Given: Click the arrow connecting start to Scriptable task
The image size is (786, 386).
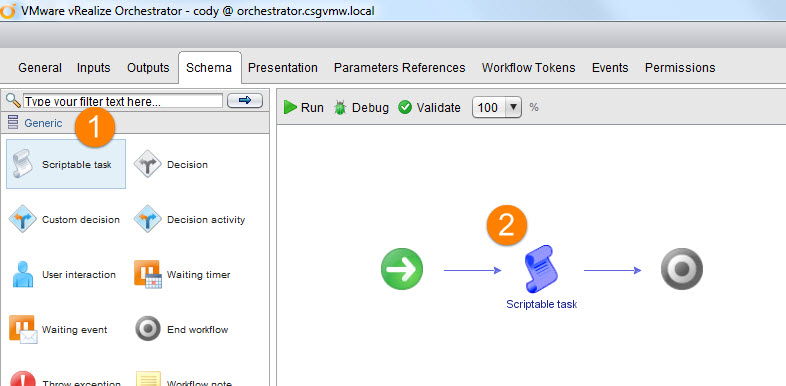Looking at the screenshot, I should pos(472,270).
